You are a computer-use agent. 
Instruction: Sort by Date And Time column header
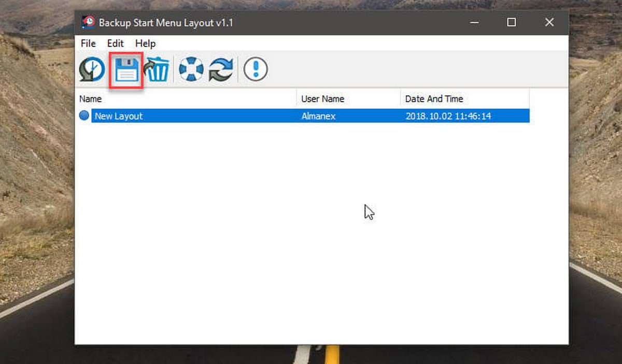click(x=465, y=98)
